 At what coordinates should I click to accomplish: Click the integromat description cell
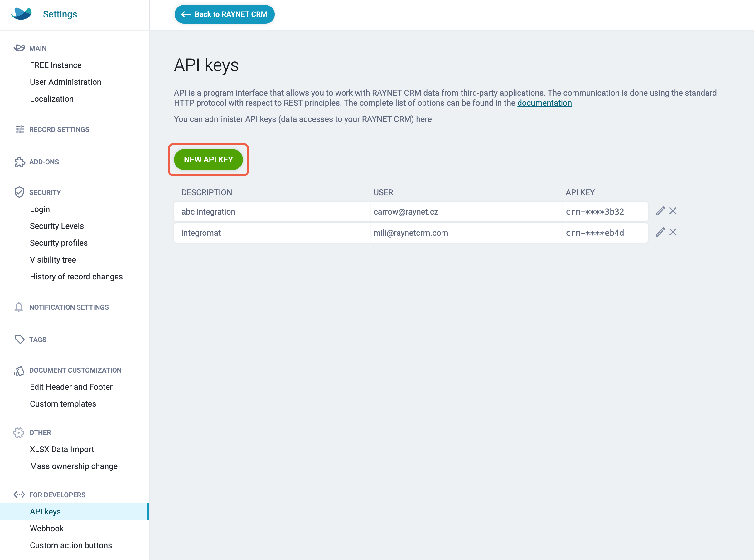pos(272,233)
